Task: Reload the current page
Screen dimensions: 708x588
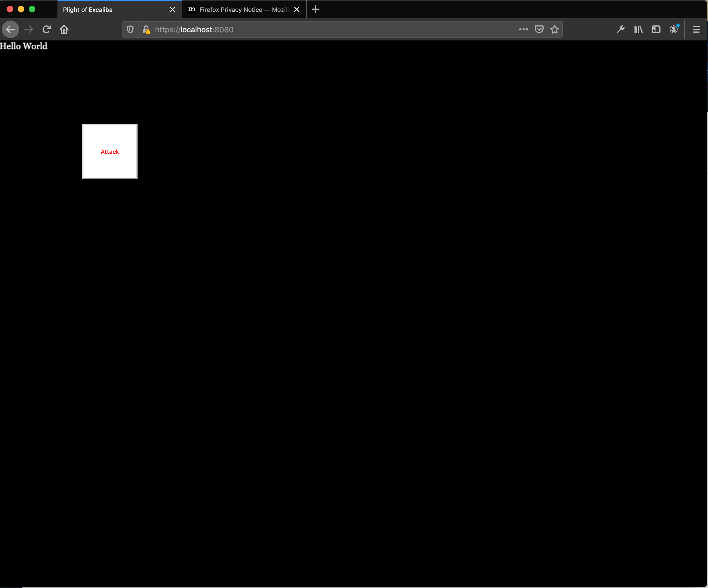Action: (x=46, y=30)
